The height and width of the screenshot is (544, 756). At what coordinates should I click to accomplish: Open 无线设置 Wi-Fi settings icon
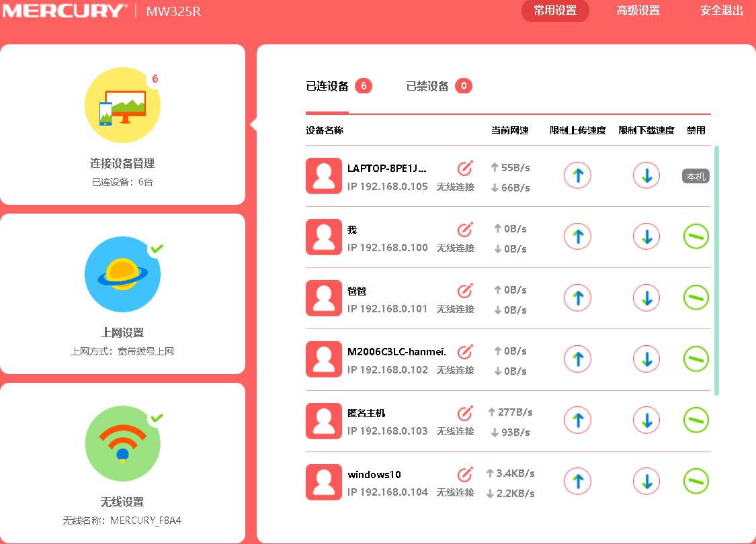[122, 443]
